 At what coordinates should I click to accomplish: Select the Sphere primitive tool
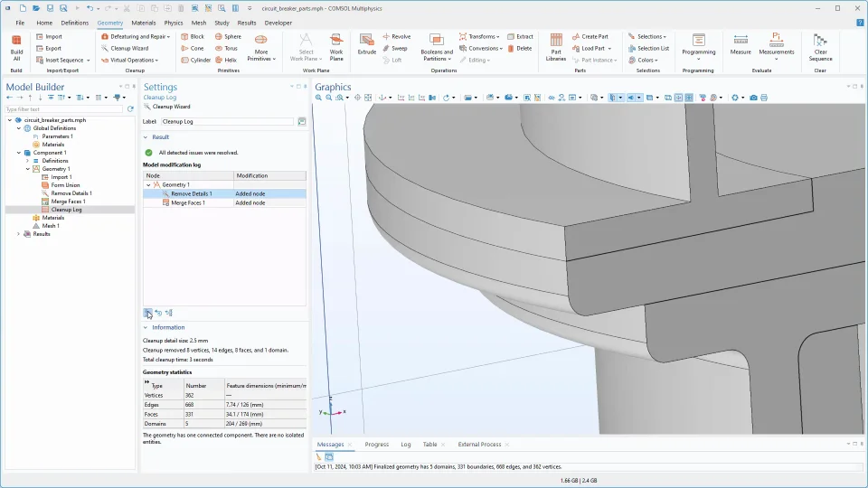pos(227,37)
